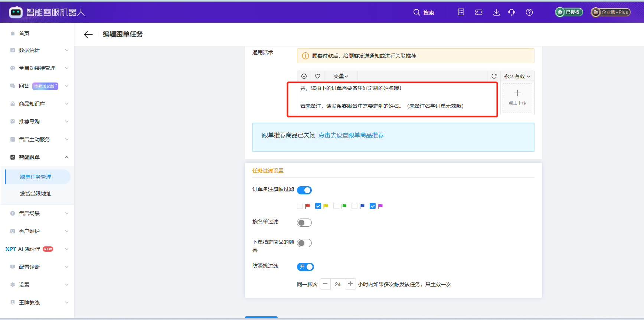
Task: Click the 售后场景 sidebar icon
Action: point(13,213)
